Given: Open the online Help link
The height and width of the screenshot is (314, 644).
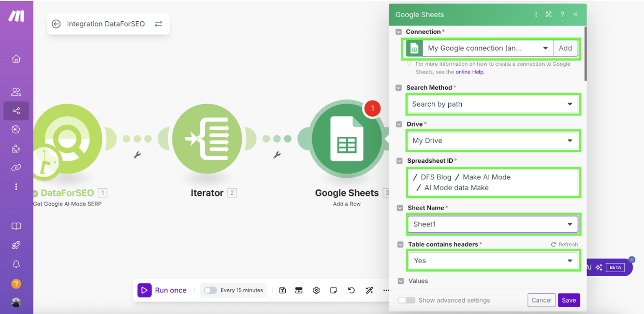Looking at the screenshot, I should click(x=470, y=72).
